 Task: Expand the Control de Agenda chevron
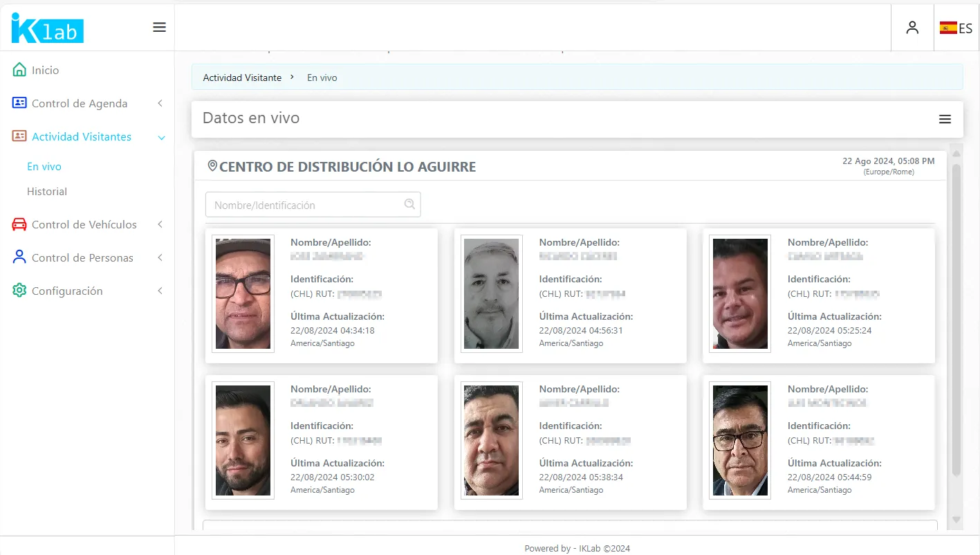[x=160, y=103]
